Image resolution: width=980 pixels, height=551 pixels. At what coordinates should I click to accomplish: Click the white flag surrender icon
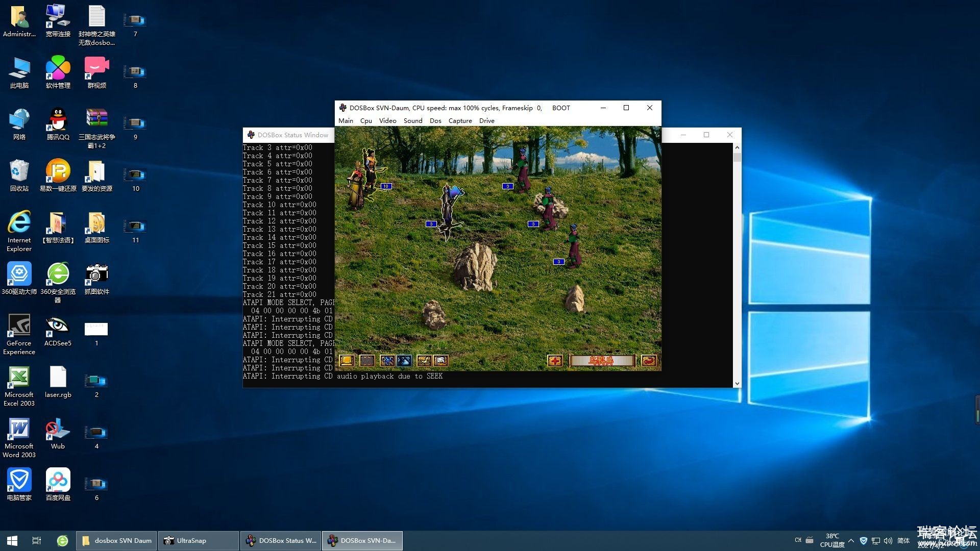click(440, 361)
